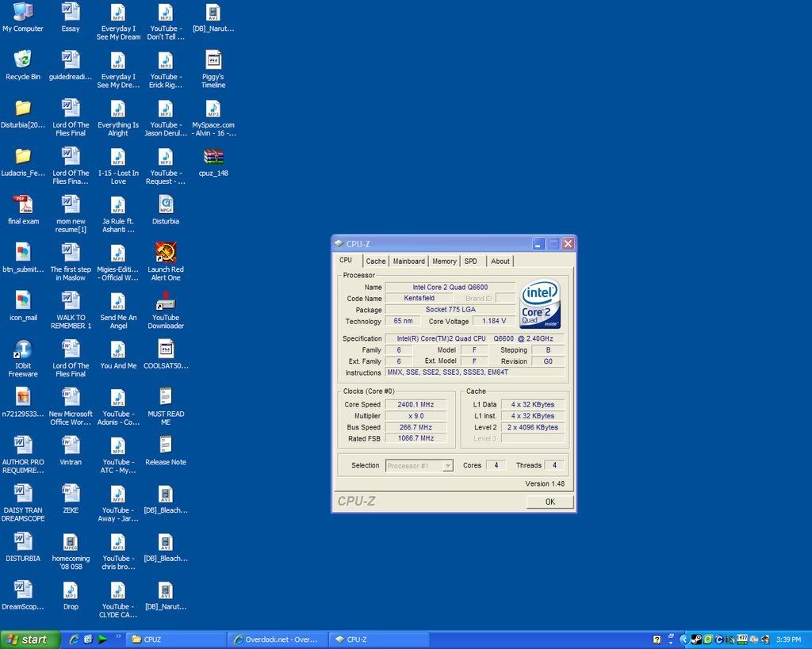812x649 pixels.
Task: Expand Quick Launch overflow chevron
Action: pos(118,636)
